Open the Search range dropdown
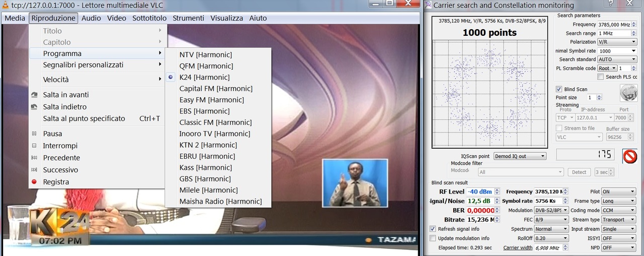 click(x=617, y=33)
